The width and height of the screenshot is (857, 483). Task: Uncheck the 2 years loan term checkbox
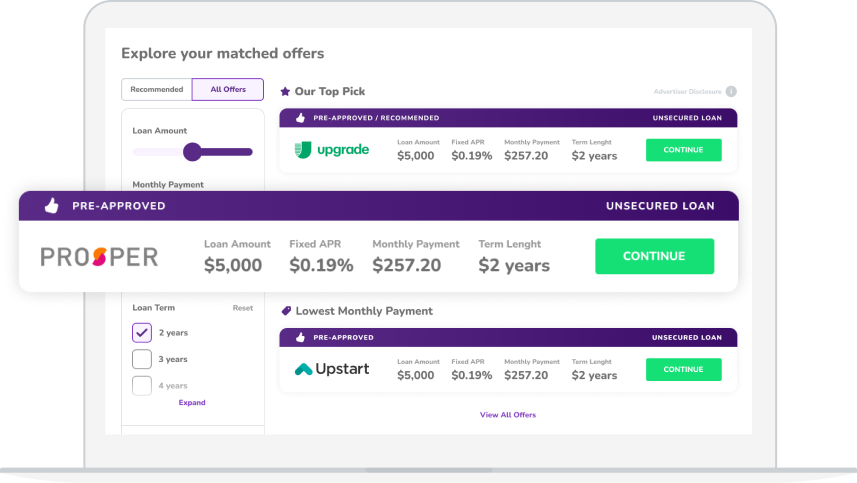[142, 332]
